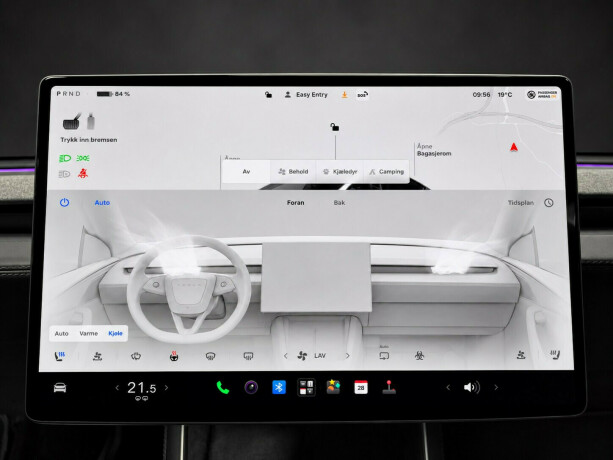Enable Bioweapon Defense Mode
This screenshot has width=613, height=460.
(x=419, y=356)
